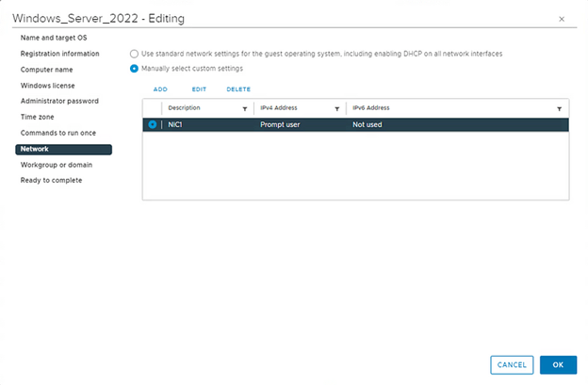Enable standard network settings option
The image size is (588, 385).
[x=134, y=54]
